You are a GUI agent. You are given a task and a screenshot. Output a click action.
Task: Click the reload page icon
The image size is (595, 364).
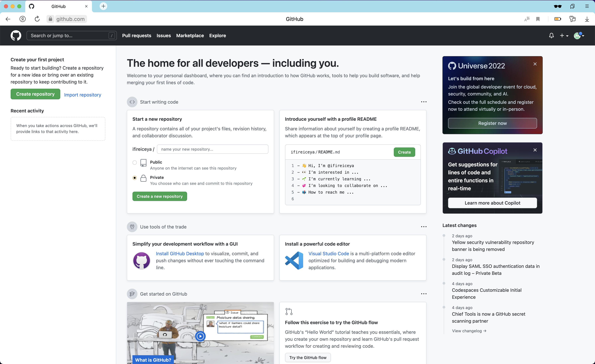tap(37, 19)
